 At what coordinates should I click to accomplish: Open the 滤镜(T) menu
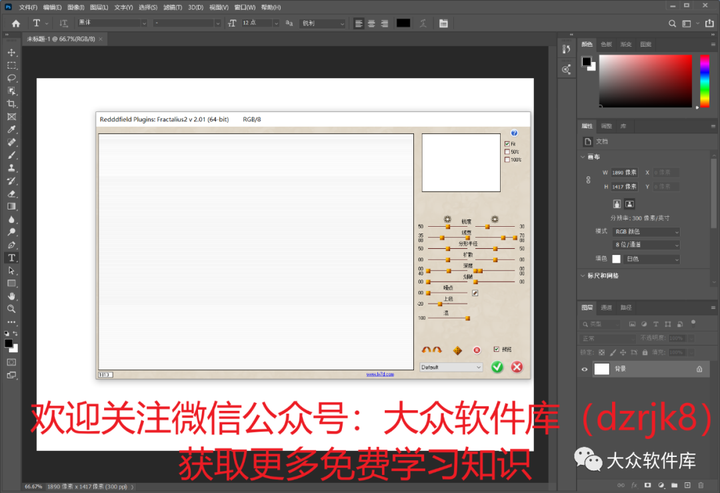coord(173,7)
